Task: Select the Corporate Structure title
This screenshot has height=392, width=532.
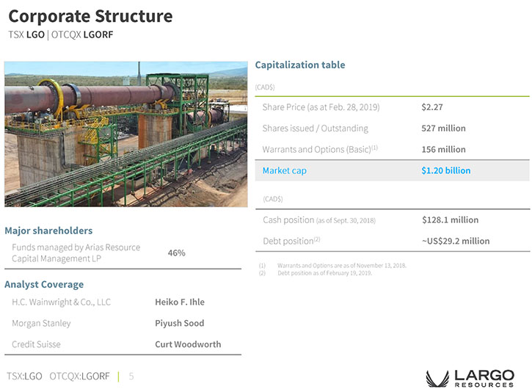Action: coord(90,16)
